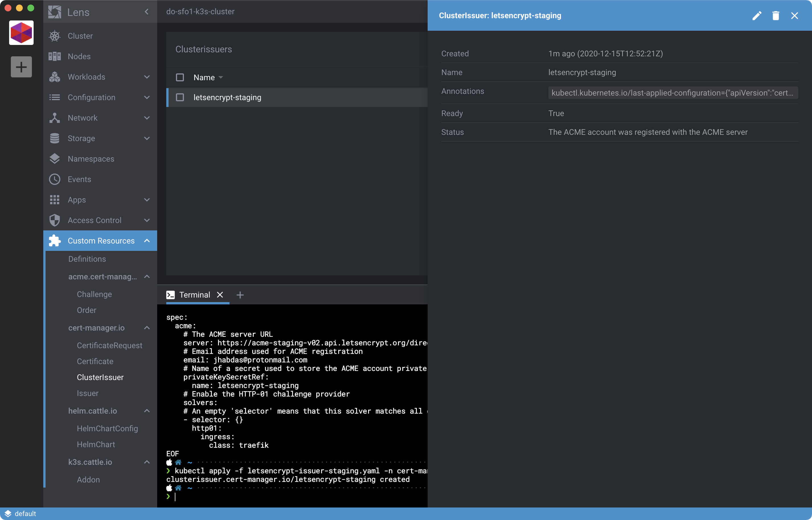Collapse the acme.cert-manager group
Image resolution: width=812 pixels, height=520 pixels.
pos(147,276)
